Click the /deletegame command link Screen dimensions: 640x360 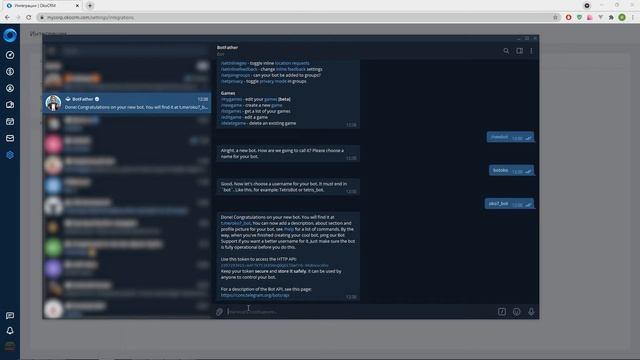pyautogui.click(x=233, y=123)
